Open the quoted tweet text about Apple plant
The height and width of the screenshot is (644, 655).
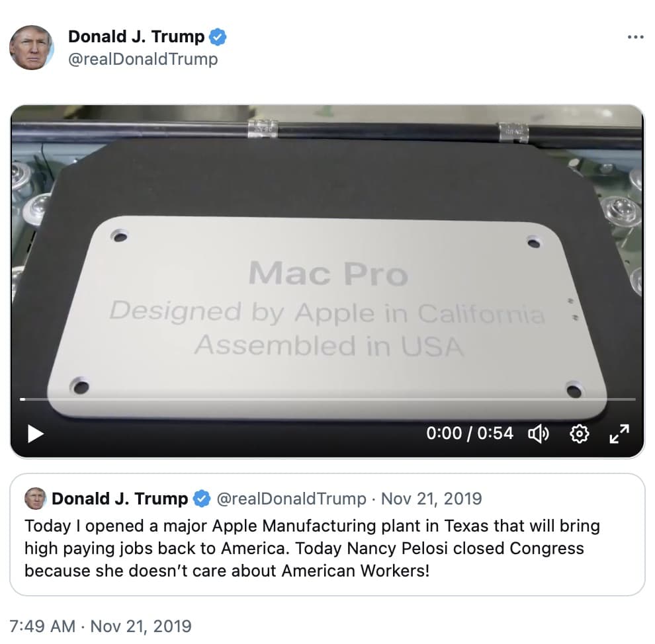312,548
